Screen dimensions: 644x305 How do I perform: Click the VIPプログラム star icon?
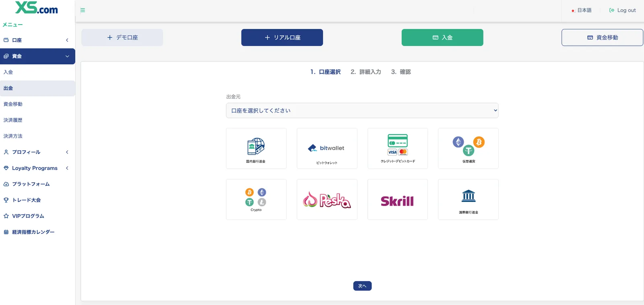(x=6, y=216)
